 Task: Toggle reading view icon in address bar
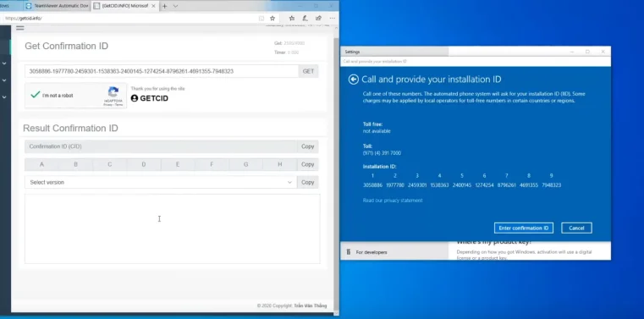pyautogui.click(x=261, y=19)
